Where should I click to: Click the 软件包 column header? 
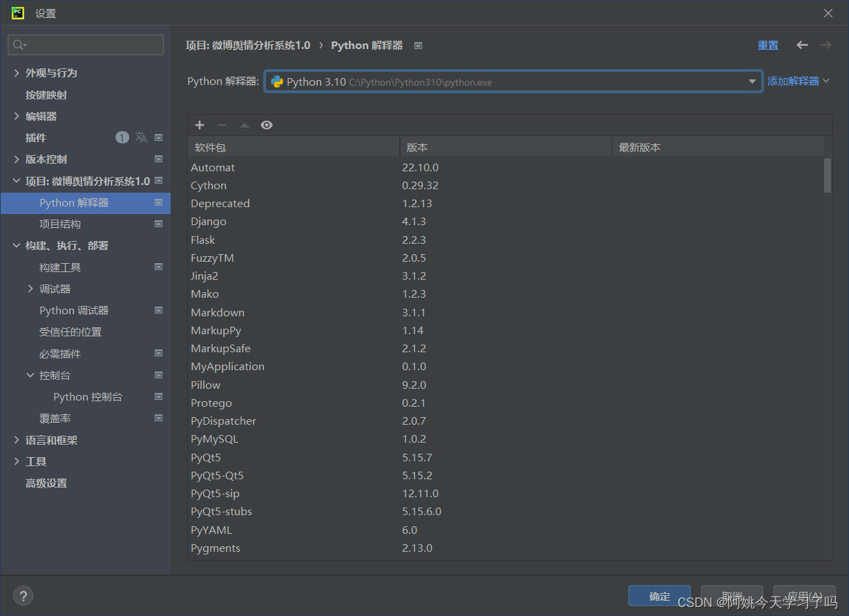[294, 147]
